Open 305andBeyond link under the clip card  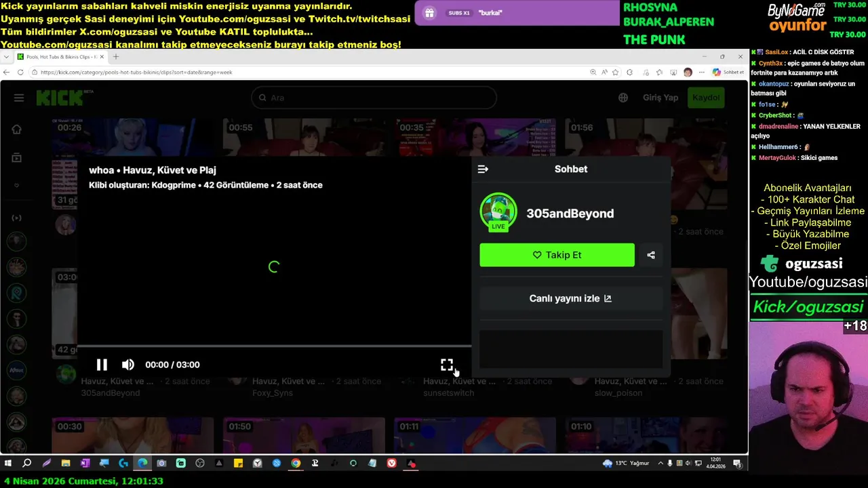(111, 393)
